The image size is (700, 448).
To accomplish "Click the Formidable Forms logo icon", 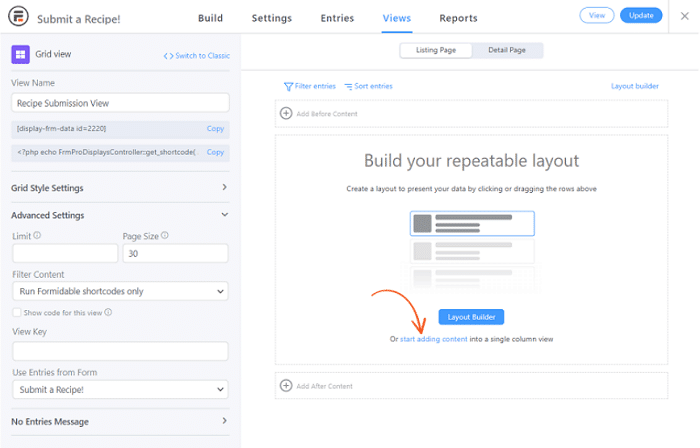I will click(x=18, y=17).
